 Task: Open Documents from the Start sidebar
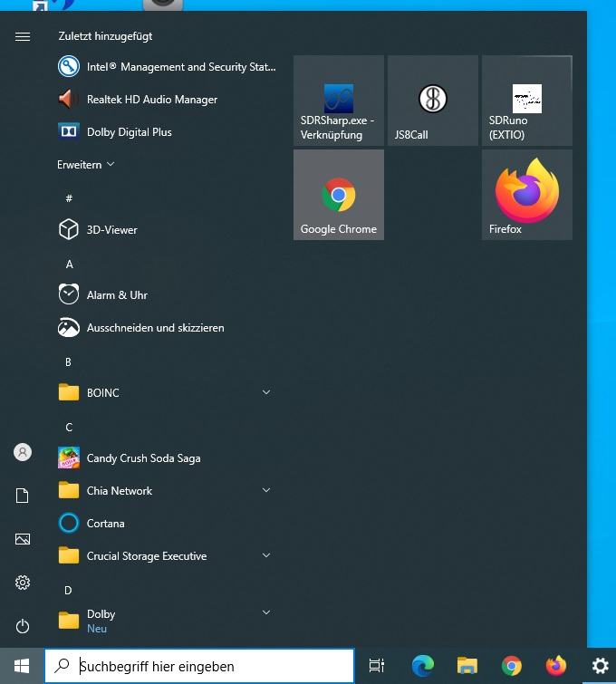[23, 496]
